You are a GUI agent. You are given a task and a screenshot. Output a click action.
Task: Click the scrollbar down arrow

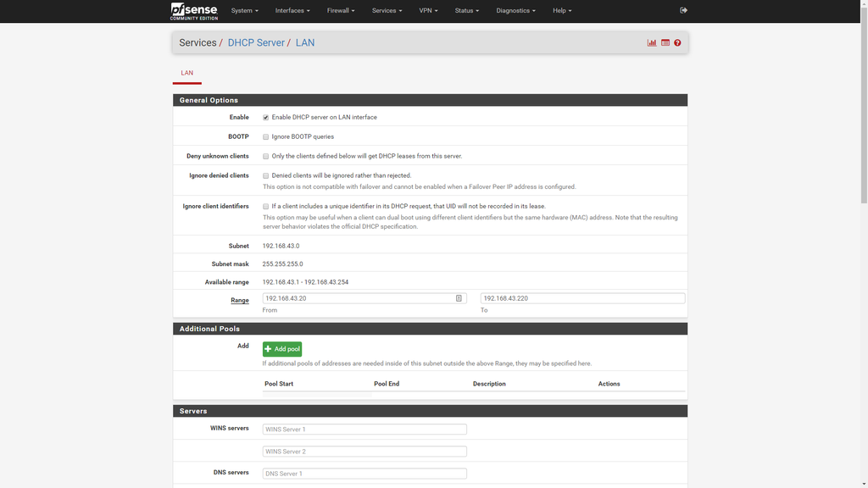[x=863, y=483]
